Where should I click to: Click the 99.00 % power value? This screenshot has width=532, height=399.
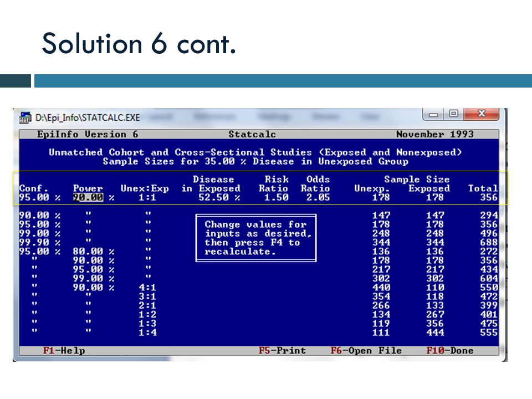94,279
